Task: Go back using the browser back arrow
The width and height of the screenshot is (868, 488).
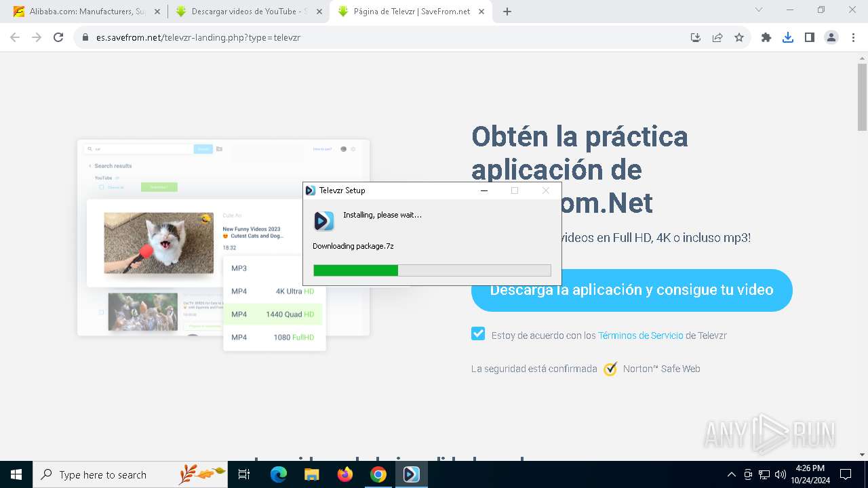Action: pyautogui.click(x=15, y=37)
